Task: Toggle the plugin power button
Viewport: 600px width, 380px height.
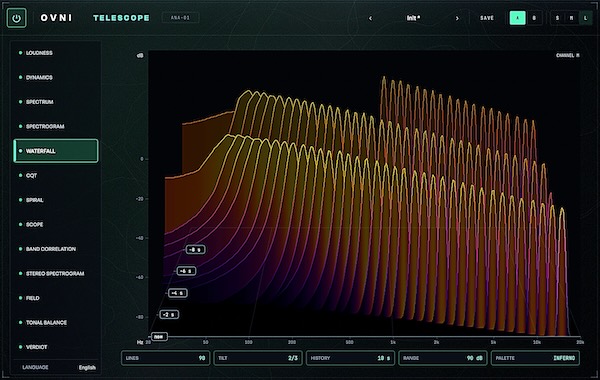Action: click(16, 18)
